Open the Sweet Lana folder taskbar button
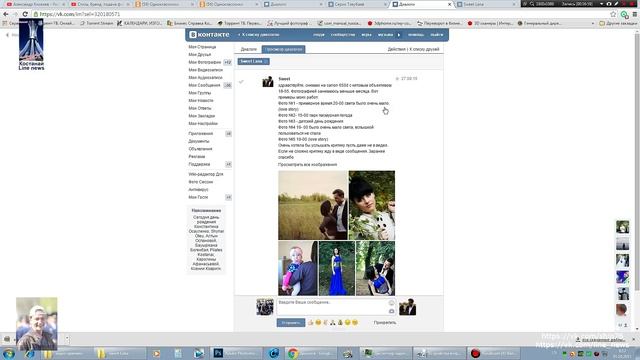Viewport: 640px width, 360px height. tap(120, 353)
